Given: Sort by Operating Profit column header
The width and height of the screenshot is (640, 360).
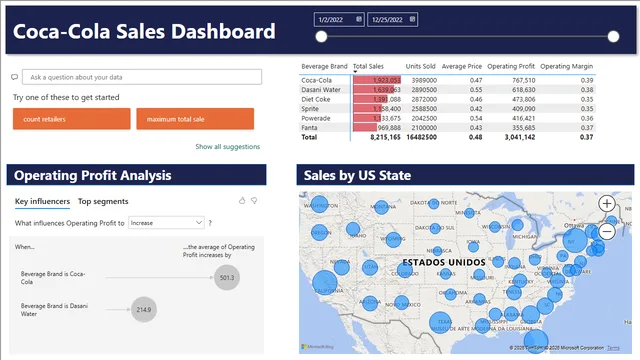Looking at the screenshot, I should 511,66.
